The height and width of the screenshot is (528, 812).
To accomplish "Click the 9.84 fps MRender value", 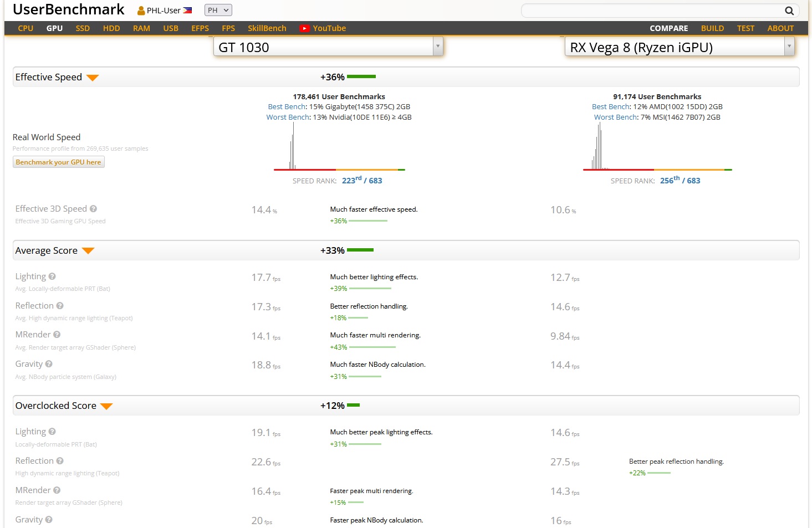I will coord(565,336).
